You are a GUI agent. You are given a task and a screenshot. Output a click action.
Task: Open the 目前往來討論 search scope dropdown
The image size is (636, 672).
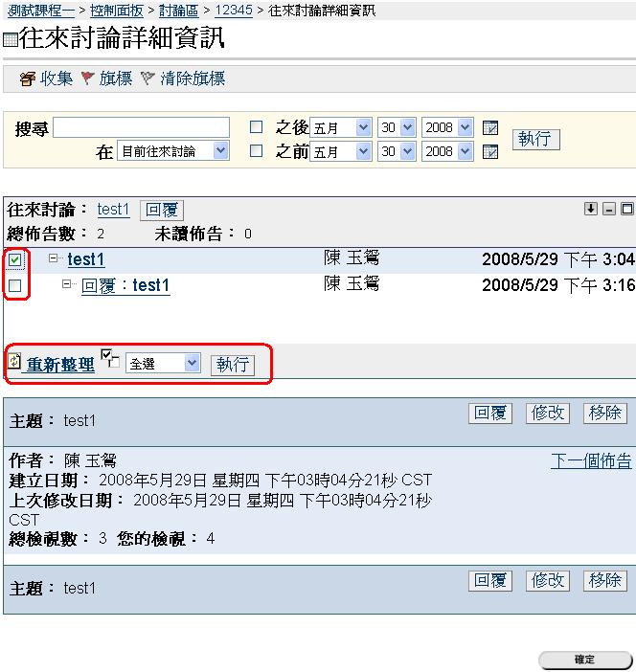173,151
